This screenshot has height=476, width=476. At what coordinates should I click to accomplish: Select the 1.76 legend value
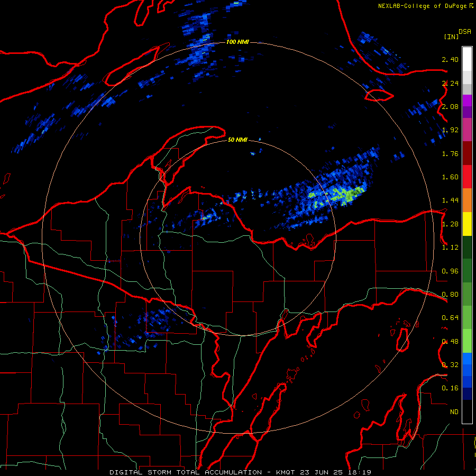pos(450,153)
